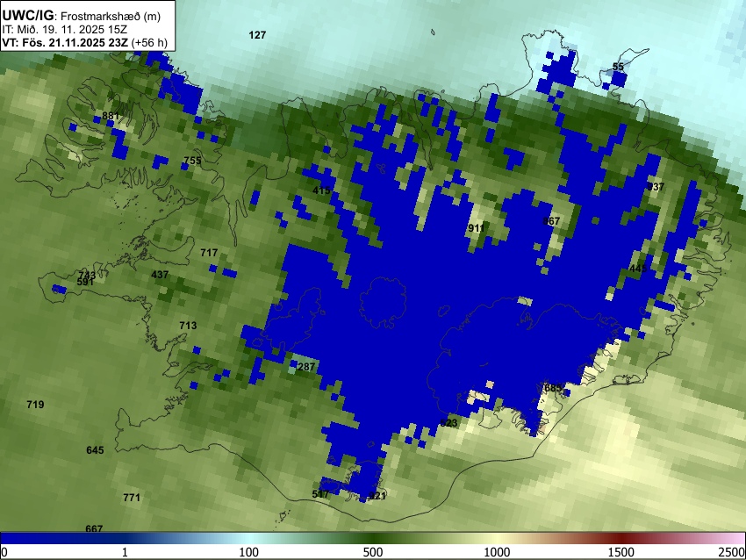Click the station value 713
Viewport: 746px width, 560px height.
(x=188, y=326)
